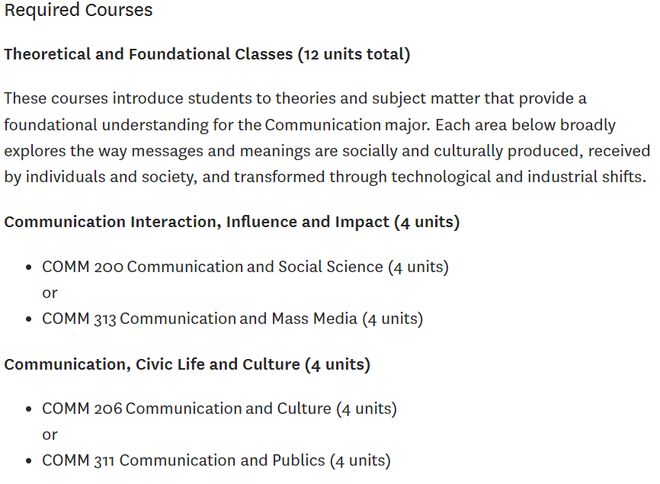The height and width of the screenshot is (484, 660).
Task: Click the Theoretical and Foundational Classes heading
Action: point(150,54)
